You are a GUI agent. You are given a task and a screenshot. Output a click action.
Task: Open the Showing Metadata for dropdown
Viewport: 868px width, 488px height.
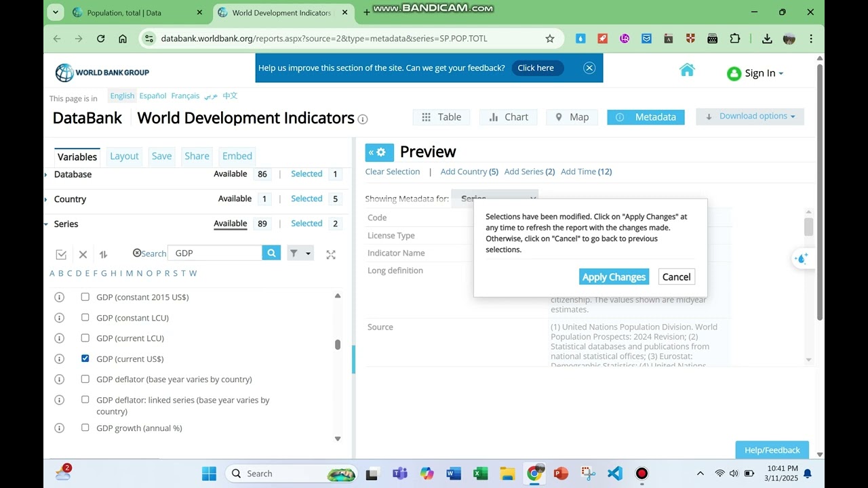click(494, 199)
